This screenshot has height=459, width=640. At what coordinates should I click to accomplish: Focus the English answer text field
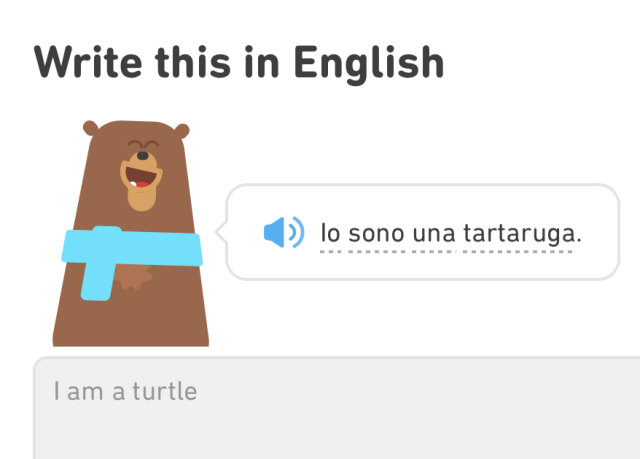coord(336,420)
